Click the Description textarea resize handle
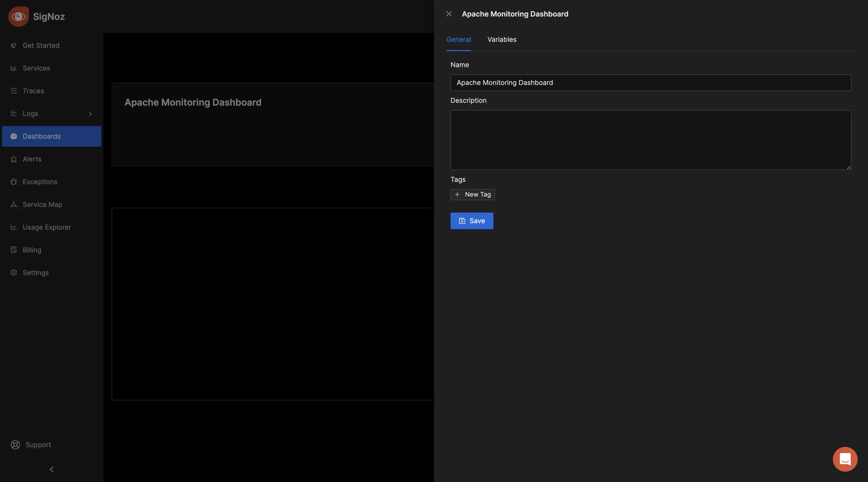The width and height of the screenshot is (868, 482). (848, 167)
